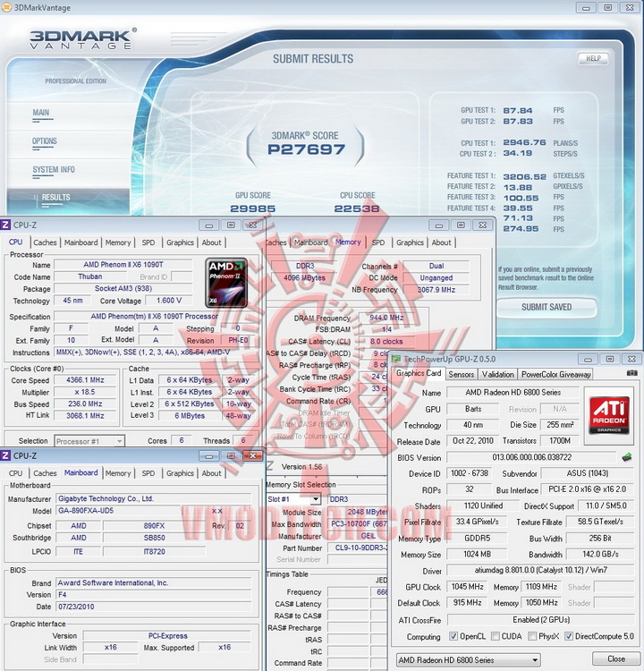Click the GPU score value 29985

coord(253,208)
